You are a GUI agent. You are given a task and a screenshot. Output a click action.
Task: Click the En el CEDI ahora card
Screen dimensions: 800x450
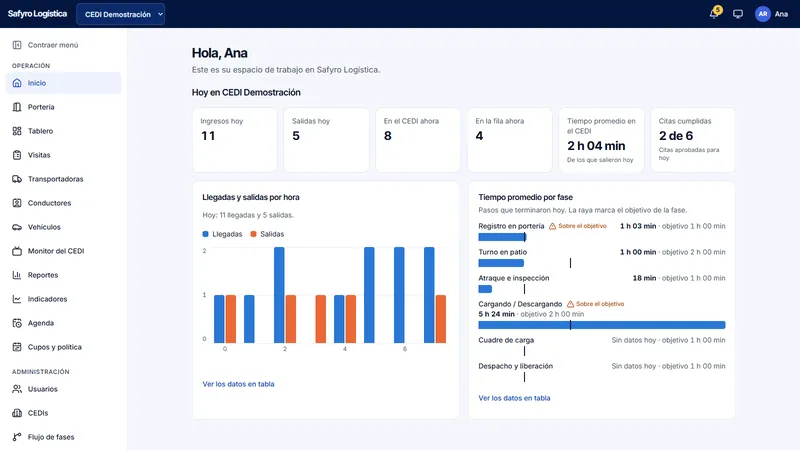(x=418, y=140)
